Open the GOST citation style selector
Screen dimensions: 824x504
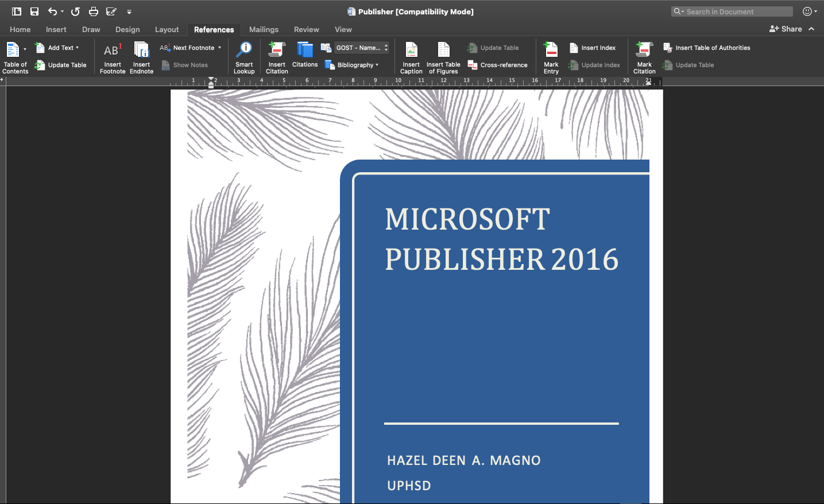tap(362, 48)
